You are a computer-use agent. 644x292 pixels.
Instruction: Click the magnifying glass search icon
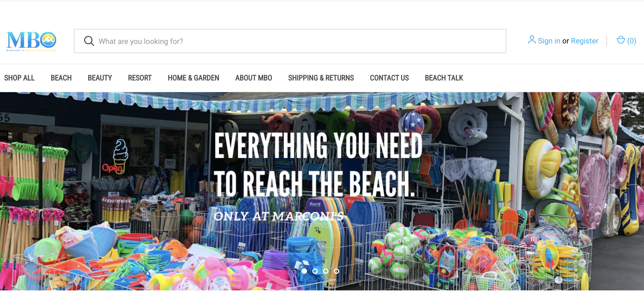point(89,41)
